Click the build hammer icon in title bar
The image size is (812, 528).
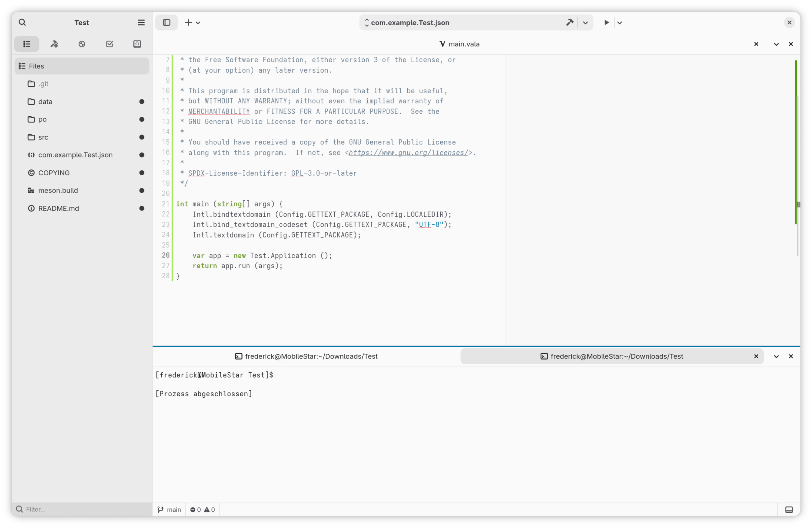(x=569, y=22)
